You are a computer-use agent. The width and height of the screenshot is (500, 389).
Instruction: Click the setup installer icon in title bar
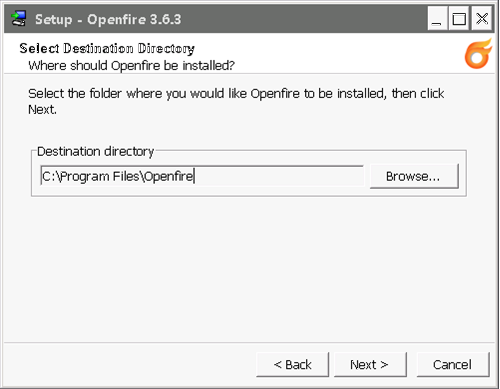(x=18, y=19)
